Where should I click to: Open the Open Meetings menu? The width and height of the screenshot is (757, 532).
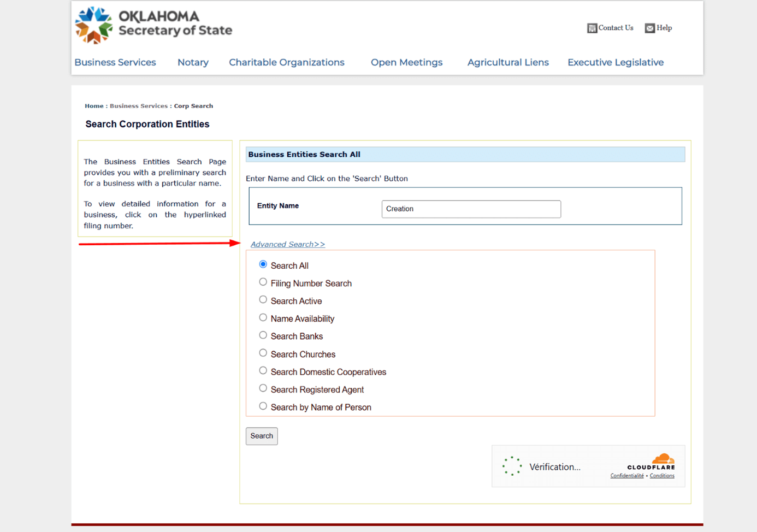[x=407, y=62]
